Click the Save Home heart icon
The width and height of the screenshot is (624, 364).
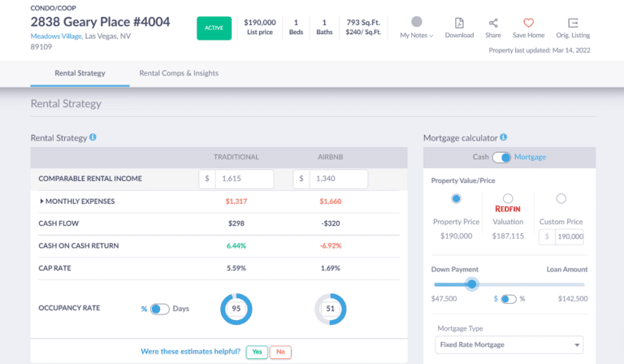[528, 23]
